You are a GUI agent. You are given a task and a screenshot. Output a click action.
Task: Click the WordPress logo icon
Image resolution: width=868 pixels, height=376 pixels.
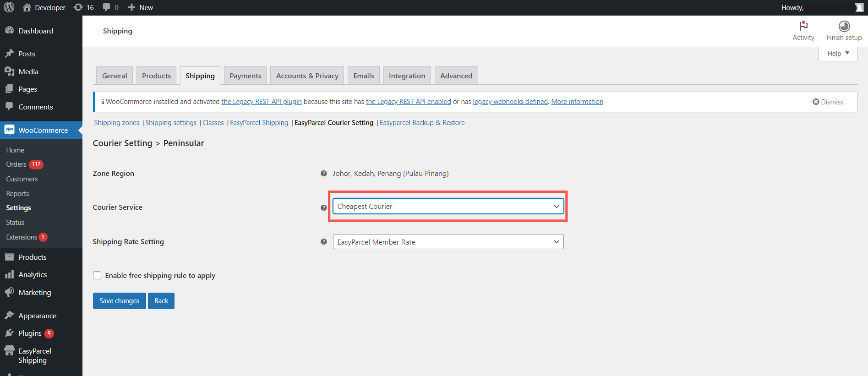pyautogui.click(x=9, y=7)
